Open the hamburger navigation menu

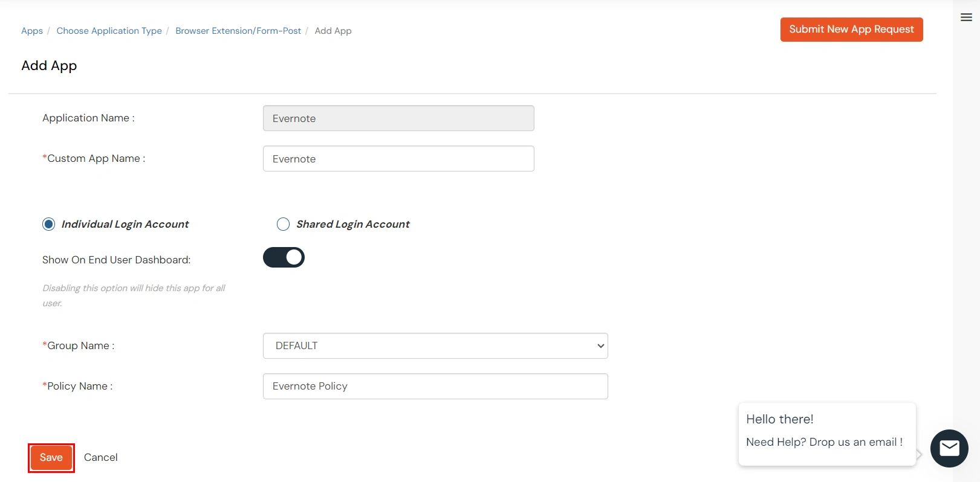tap(965, 18)
